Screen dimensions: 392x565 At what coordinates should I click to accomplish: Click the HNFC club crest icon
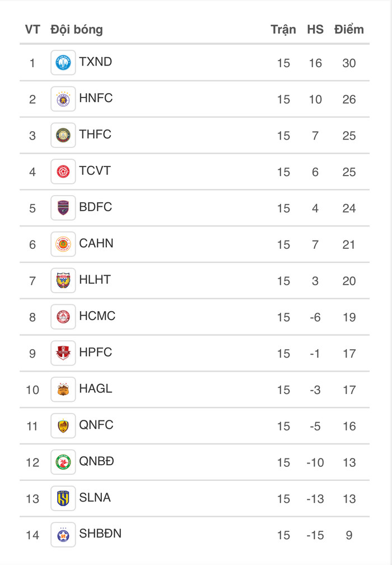[x=63, y=99]
